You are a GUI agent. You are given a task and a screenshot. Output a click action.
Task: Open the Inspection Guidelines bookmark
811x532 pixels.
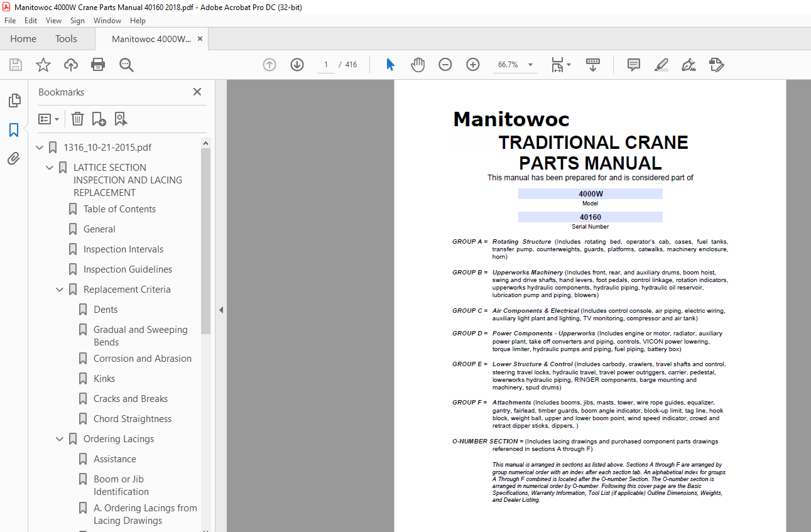pos(128,269)
